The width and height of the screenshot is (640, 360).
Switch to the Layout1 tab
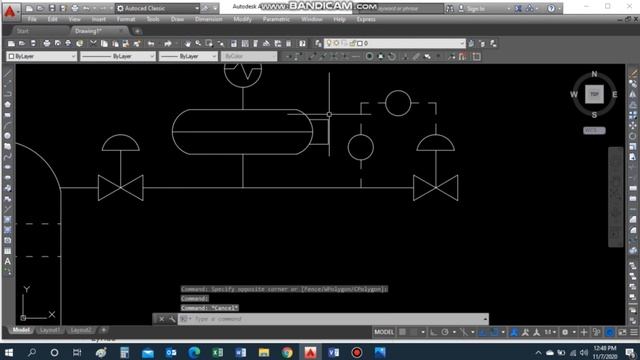click(49, 330)
